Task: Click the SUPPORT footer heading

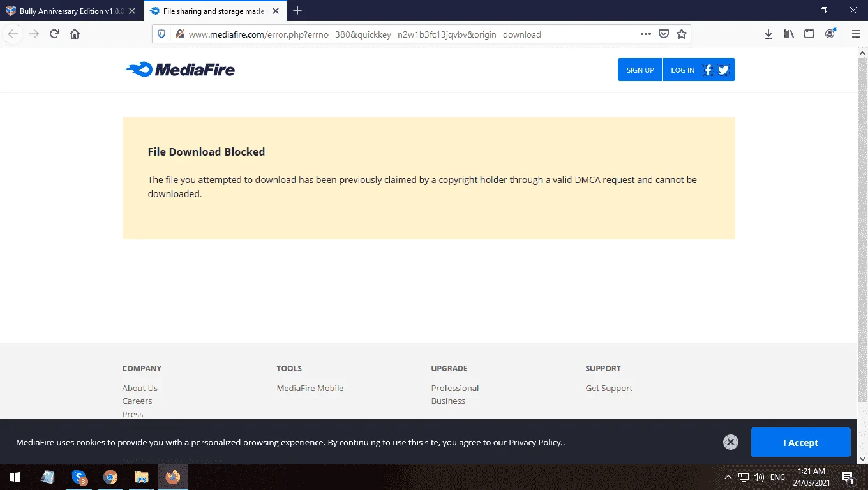Action: [x=603, y=368]
